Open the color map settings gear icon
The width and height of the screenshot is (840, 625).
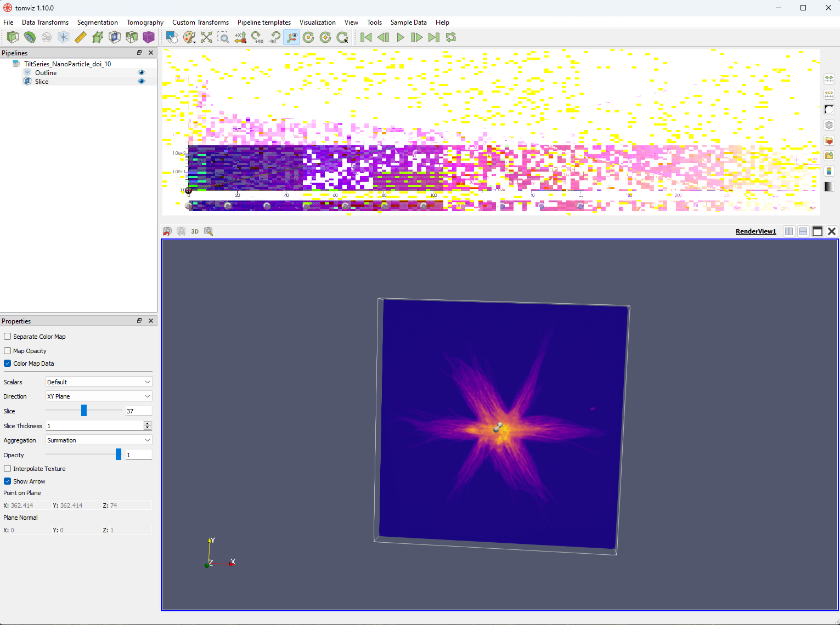point(829,125)
